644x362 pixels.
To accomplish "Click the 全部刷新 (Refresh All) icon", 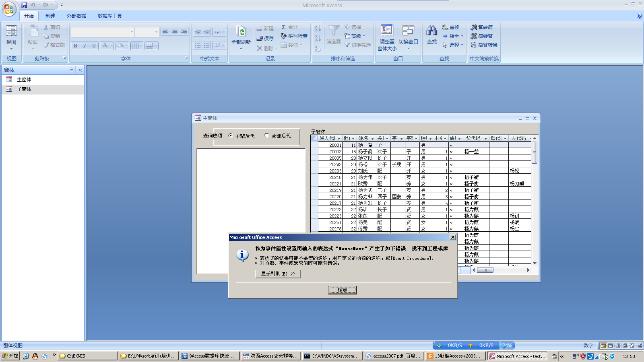I will coord(241,31).
